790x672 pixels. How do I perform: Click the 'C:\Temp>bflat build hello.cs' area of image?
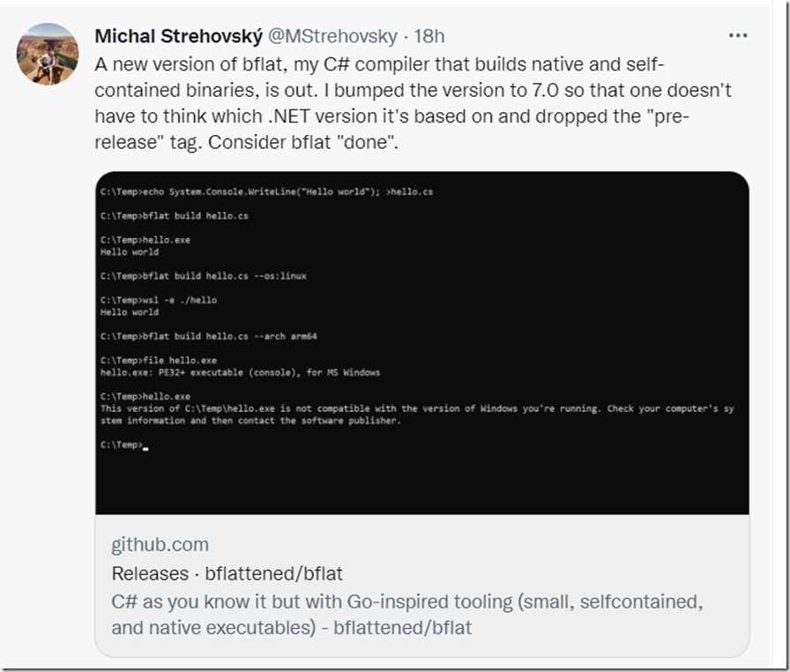point(187,213)
